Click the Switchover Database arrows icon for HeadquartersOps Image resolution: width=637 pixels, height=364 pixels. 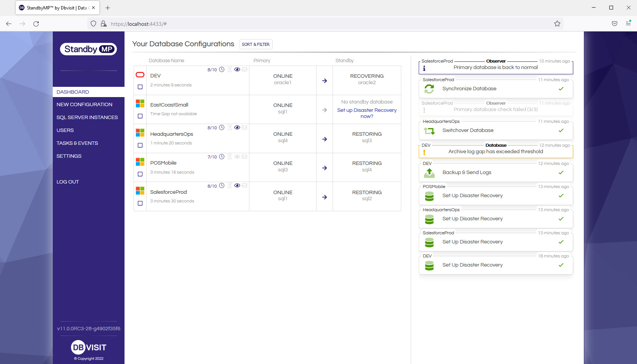pyautogui.click(x=429, y=130)
